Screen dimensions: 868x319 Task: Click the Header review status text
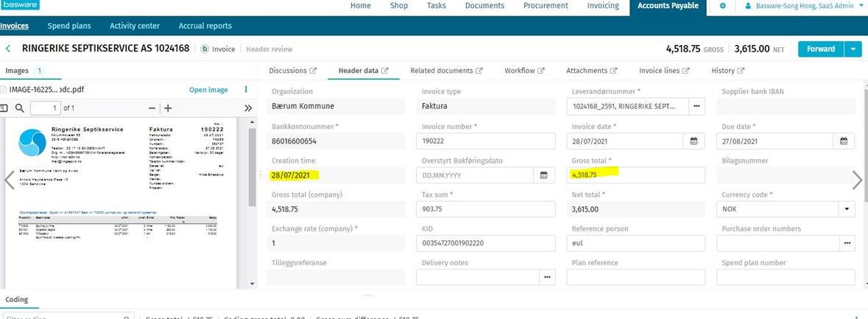[x=269, y=49]
